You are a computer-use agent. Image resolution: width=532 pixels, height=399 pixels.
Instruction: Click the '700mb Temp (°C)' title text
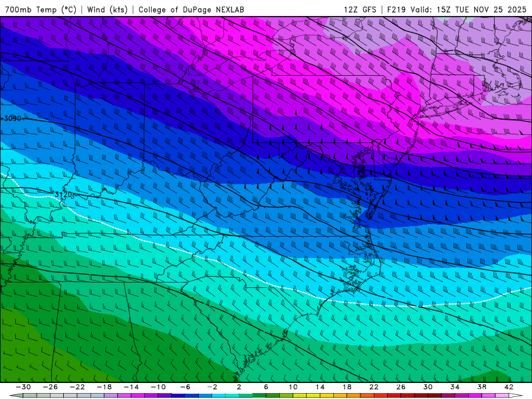41,9
